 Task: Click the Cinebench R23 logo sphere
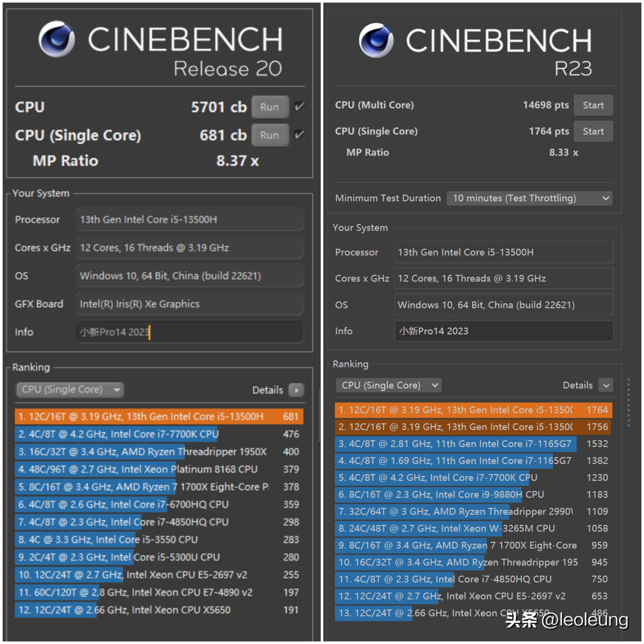(376, 40)
